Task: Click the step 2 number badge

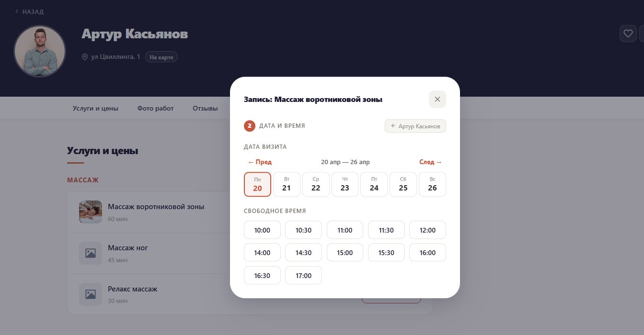Action: click(250, 126)
